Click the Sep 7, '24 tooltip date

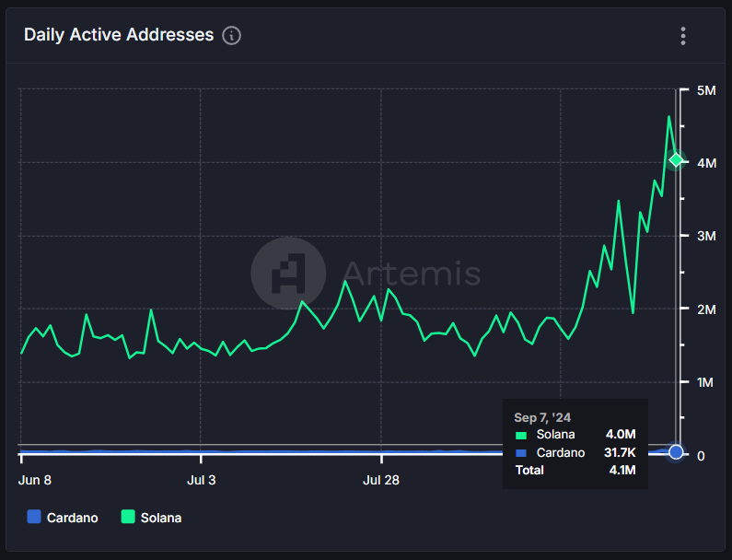tap(542, 417)
